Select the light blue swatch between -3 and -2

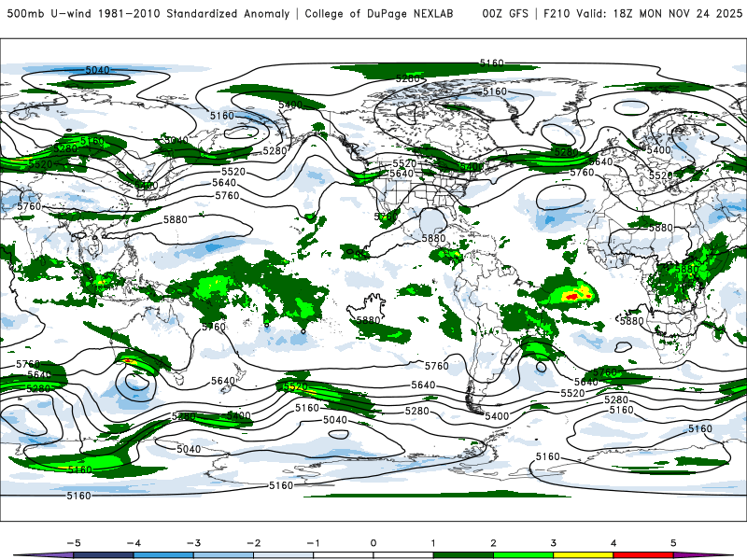223,555
